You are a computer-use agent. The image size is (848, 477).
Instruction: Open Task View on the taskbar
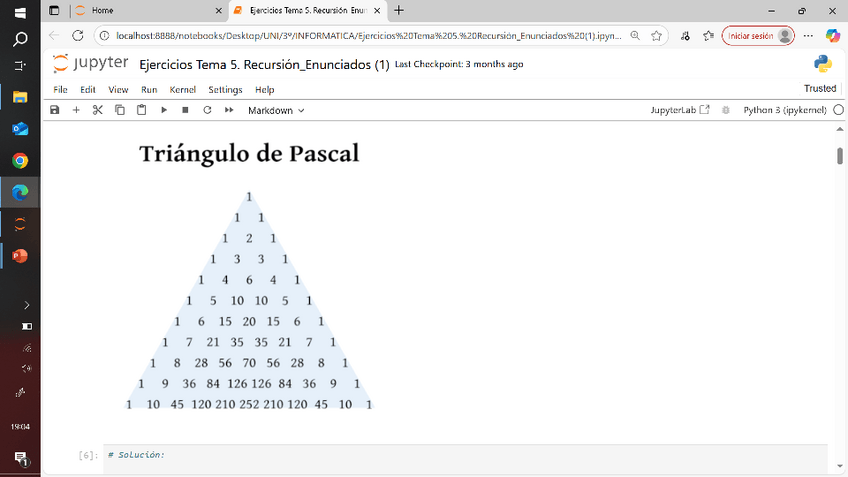[x=20, y=65]
